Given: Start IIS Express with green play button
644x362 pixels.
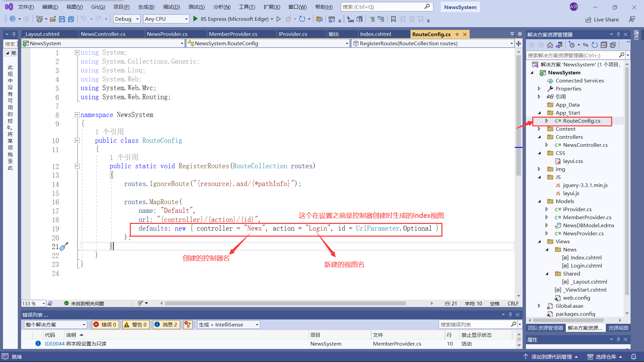Looking at the screenshot, I should point(196,19).
